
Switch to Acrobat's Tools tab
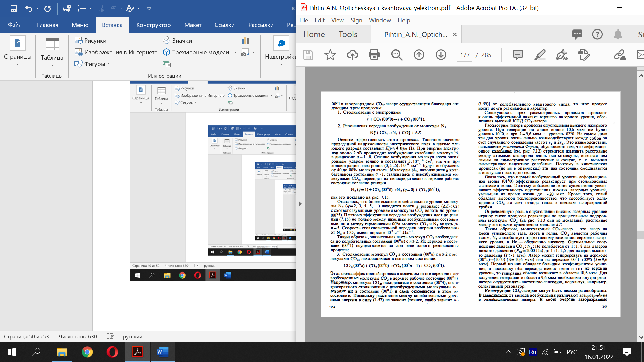[x=348, y=34]
